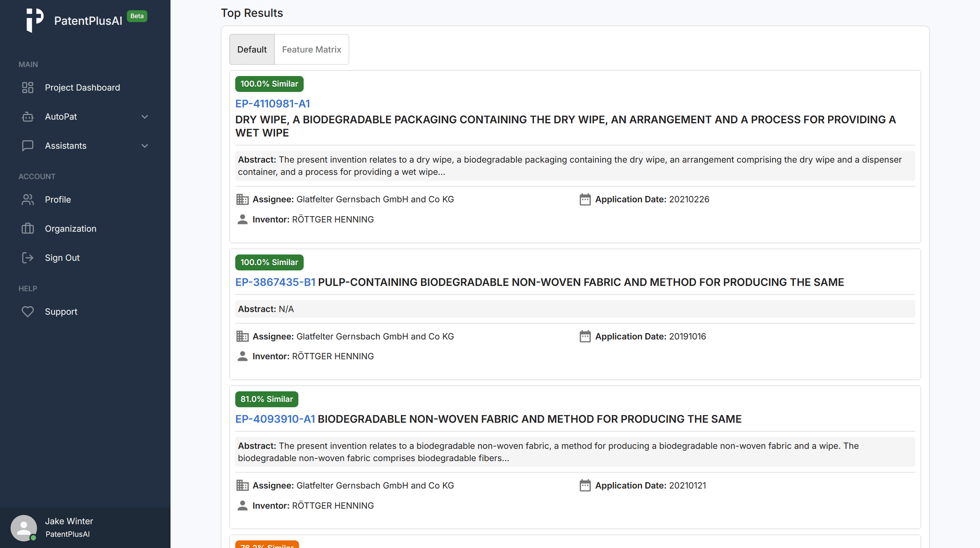Click the inventor person icon for EP-4110981-A1
The width and height of the screenshot is (980, 548).
(x=243, y=220)
